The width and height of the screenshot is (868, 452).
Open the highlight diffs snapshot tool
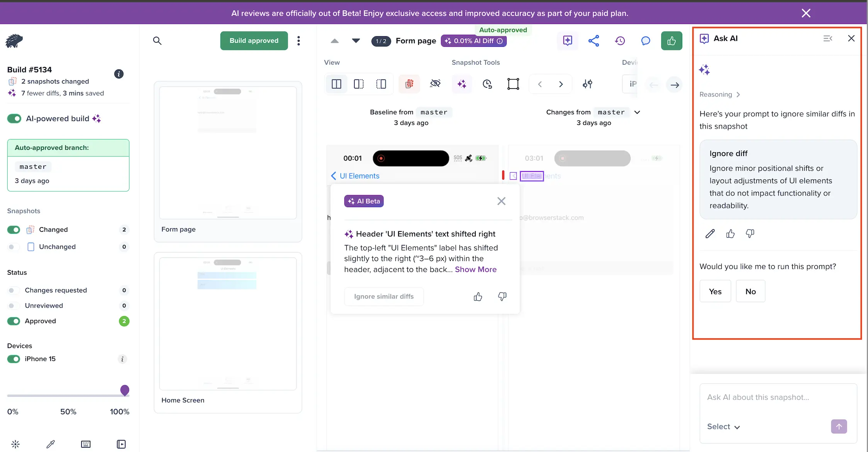409,84
